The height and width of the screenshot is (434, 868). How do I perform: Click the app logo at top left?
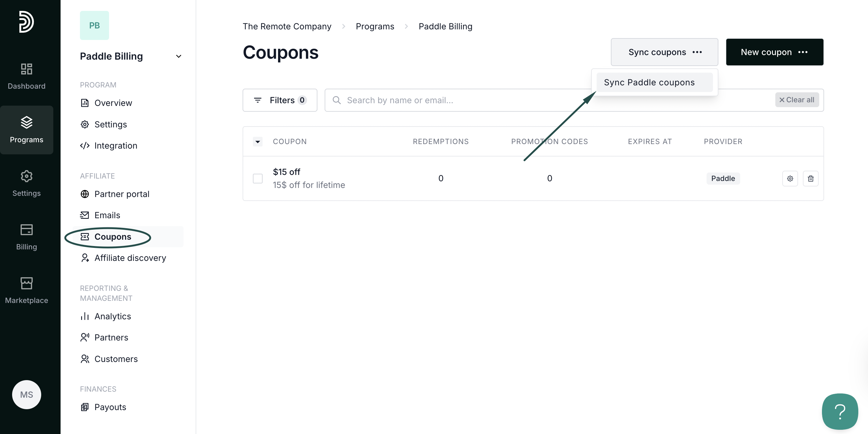click(x=26, y=22)
